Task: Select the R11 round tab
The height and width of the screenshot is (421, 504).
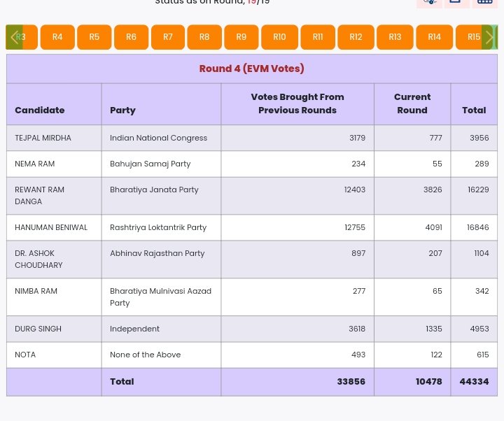Action: click(318, 37)
